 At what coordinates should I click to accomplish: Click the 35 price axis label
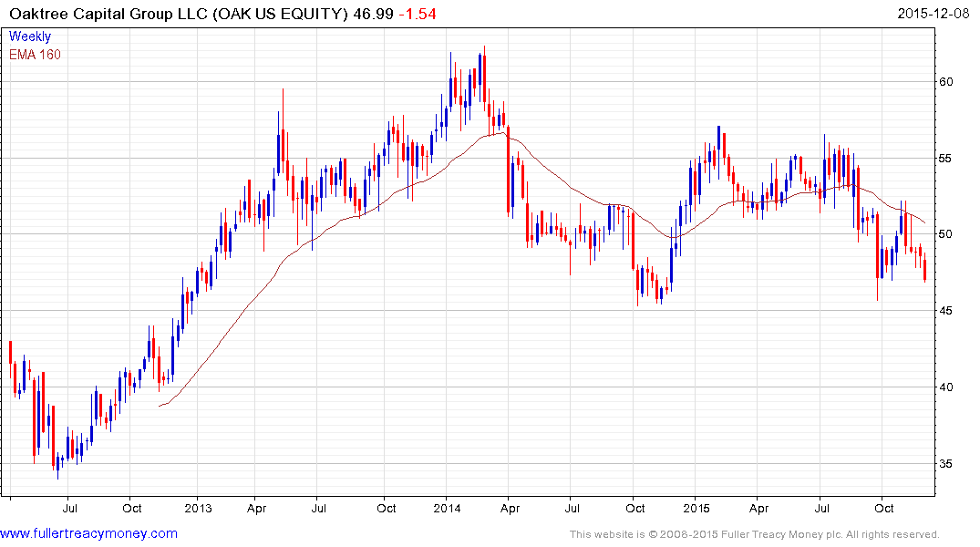point(945,464)
